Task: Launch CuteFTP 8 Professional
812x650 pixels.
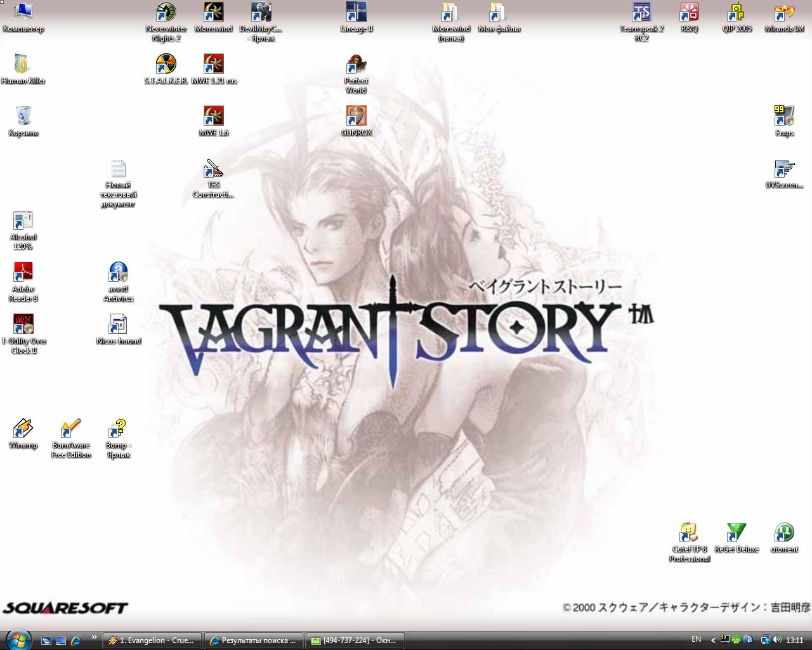Action: point(689,543)
